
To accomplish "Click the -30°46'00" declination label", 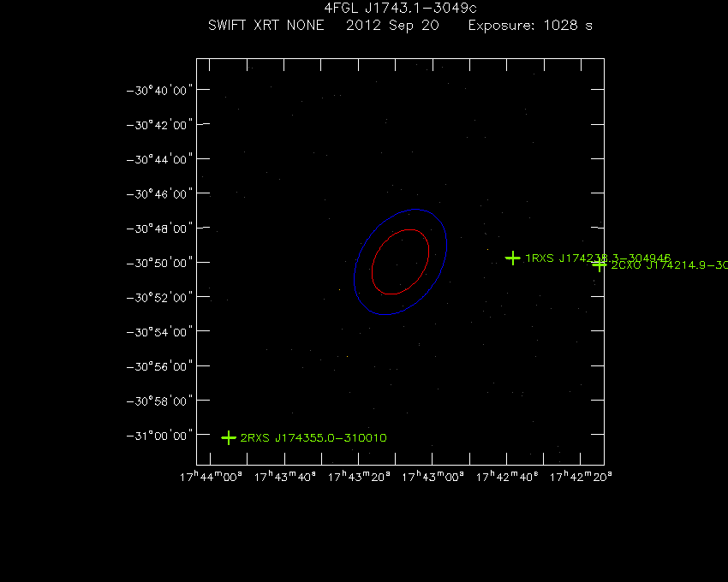I will (x=159, y=193).
